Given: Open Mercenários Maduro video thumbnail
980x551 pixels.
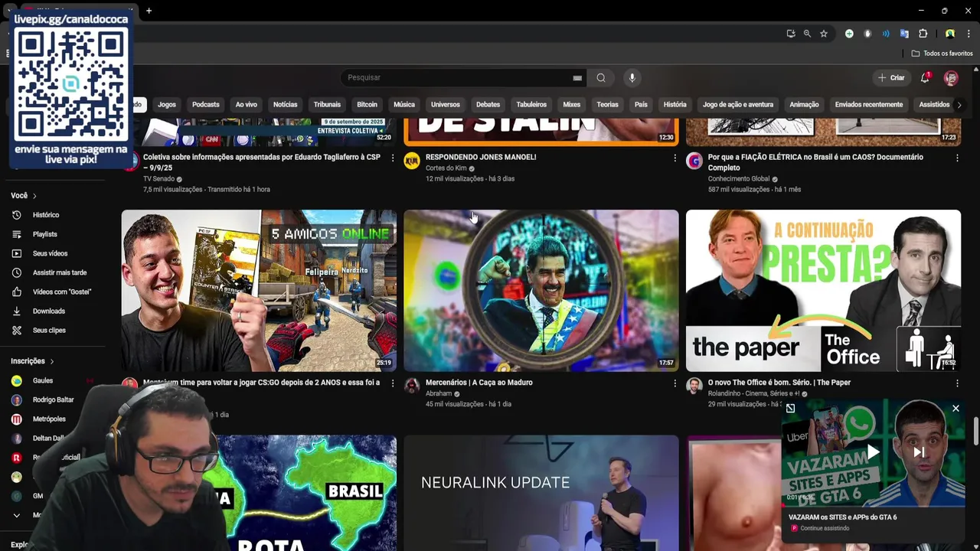Looking at the screenshot, I should pyautogui.click(x=541, y=291).
